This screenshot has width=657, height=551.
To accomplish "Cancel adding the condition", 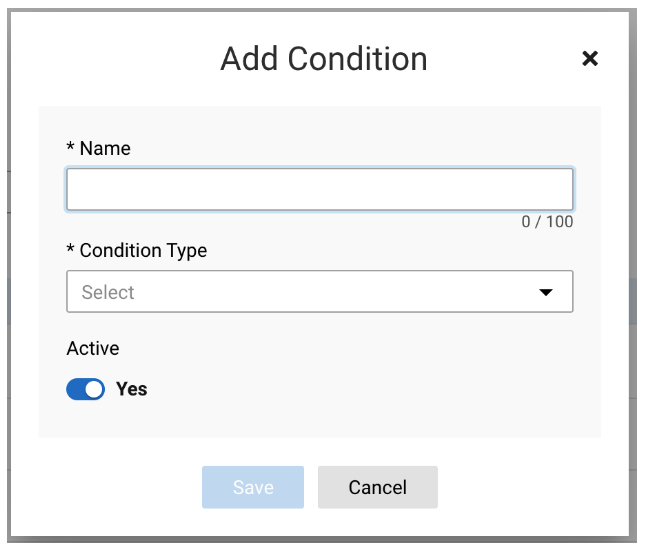I will point(378,487).
